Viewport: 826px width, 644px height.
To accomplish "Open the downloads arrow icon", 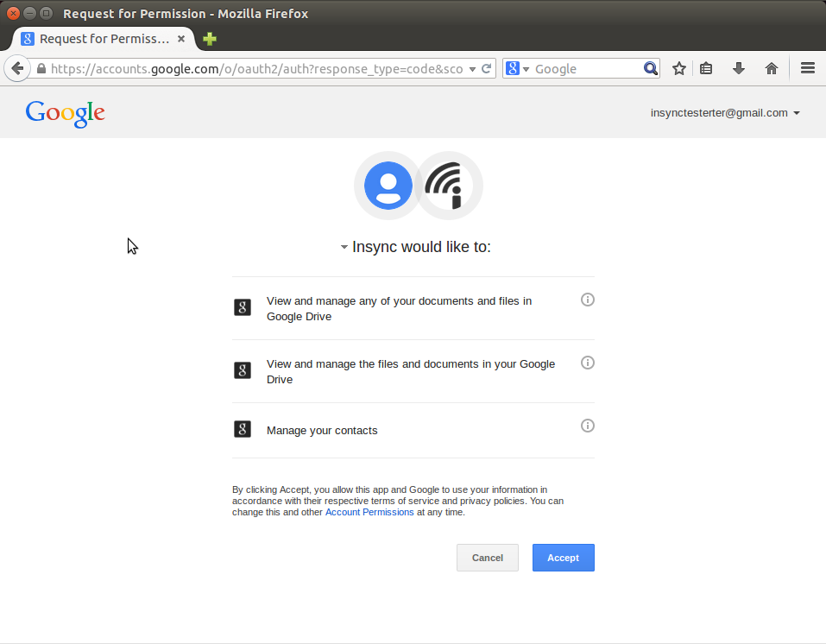I will coord(739,68).
